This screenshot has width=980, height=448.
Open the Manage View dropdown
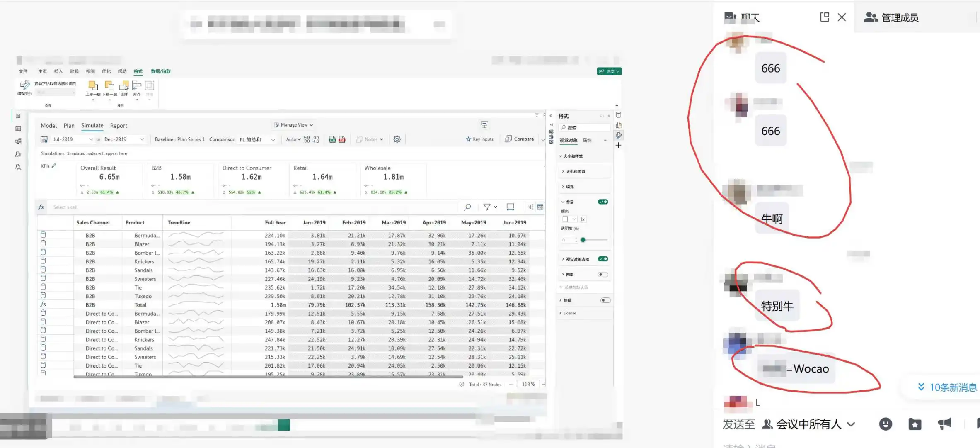pyautogui.click(x=293, y=124)
